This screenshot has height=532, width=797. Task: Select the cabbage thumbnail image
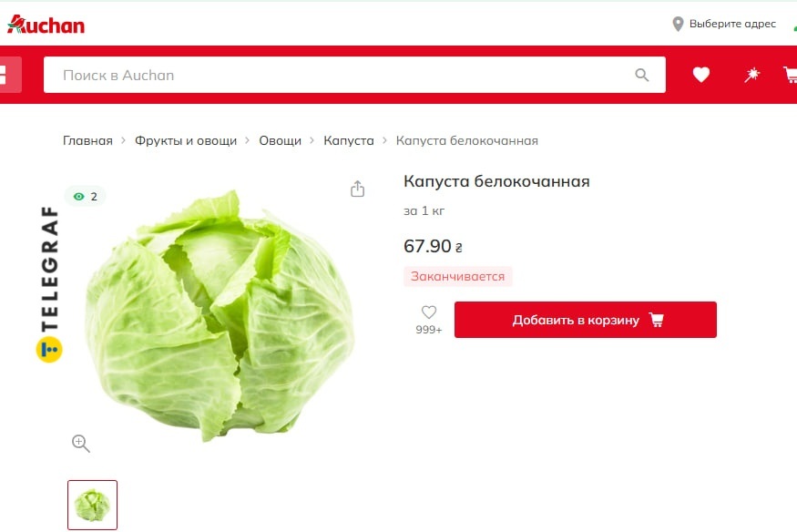click(93, 505)
